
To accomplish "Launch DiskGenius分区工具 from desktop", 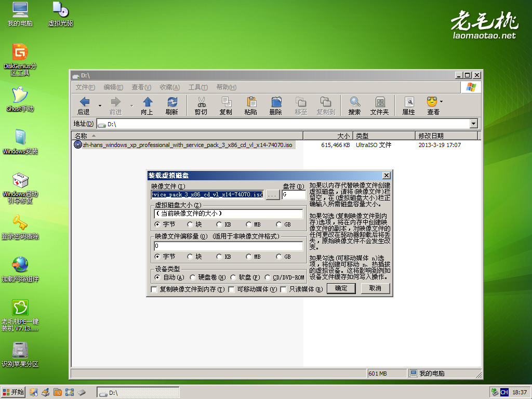I will (x=20, y=60).
